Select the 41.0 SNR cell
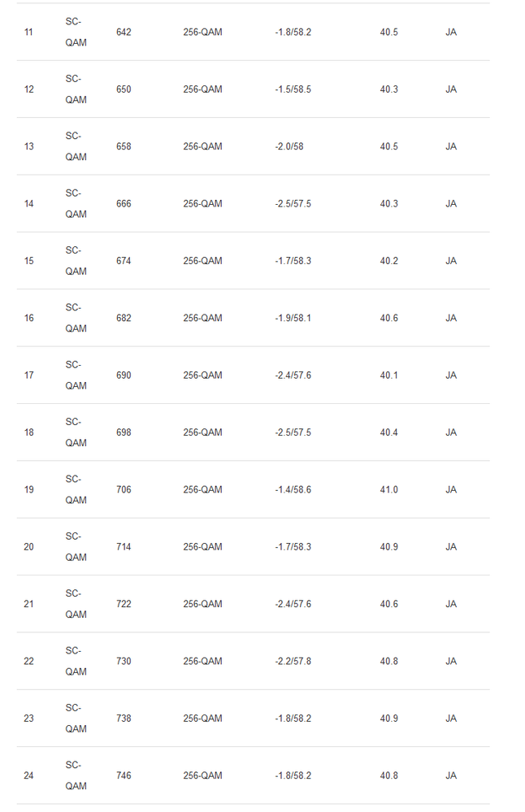The height and width of the screenshot is (812, 525). 388,489
